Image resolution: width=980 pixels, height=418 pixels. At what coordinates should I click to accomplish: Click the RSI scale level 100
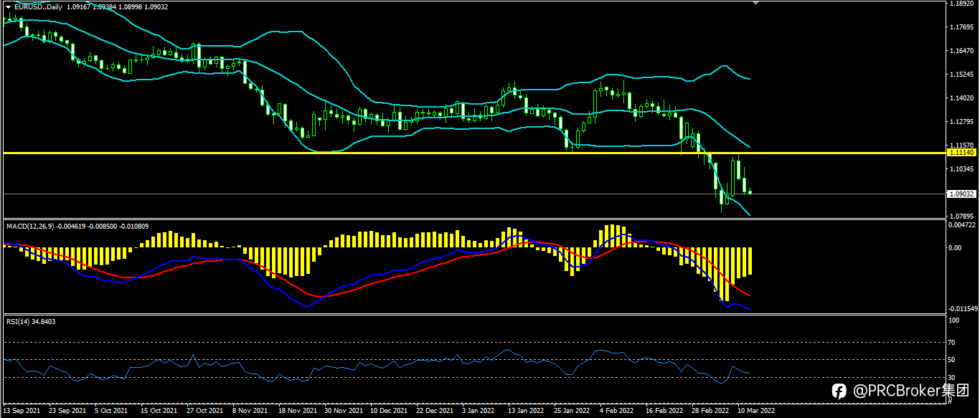tap(953, 320)
